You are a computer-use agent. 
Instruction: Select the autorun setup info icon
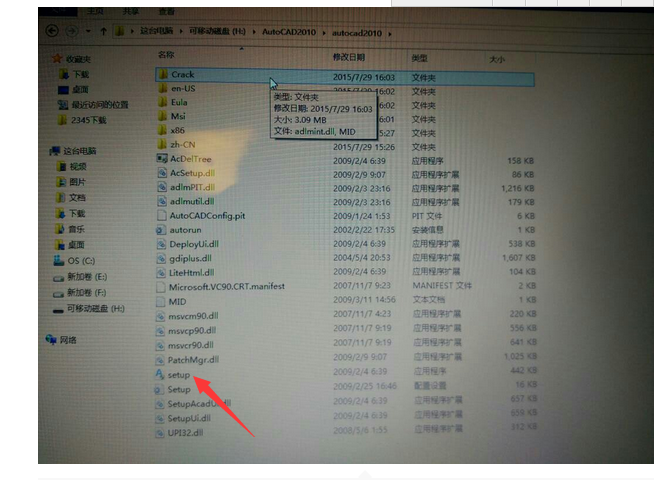(x=160, y=230)
